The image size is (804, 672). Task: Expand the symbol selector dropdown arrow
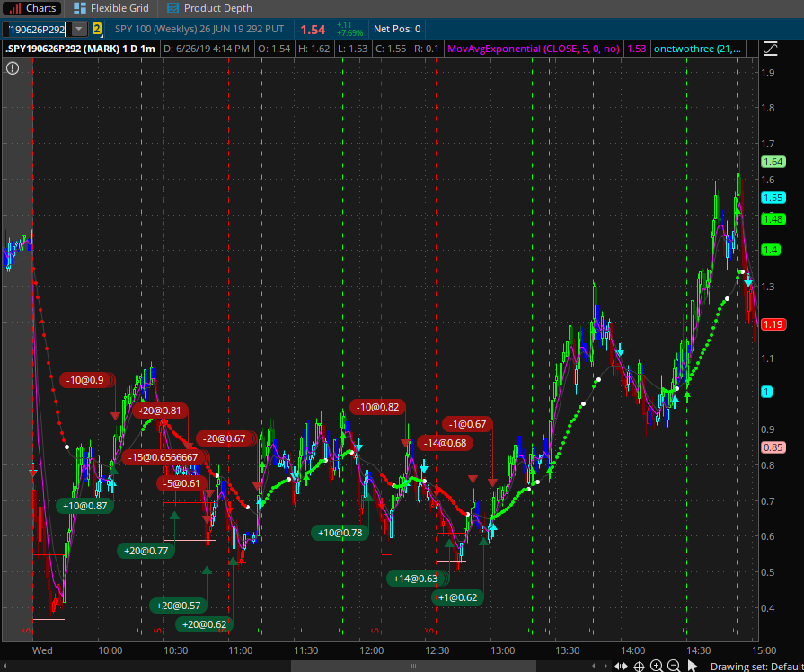(x=78, y=30)
